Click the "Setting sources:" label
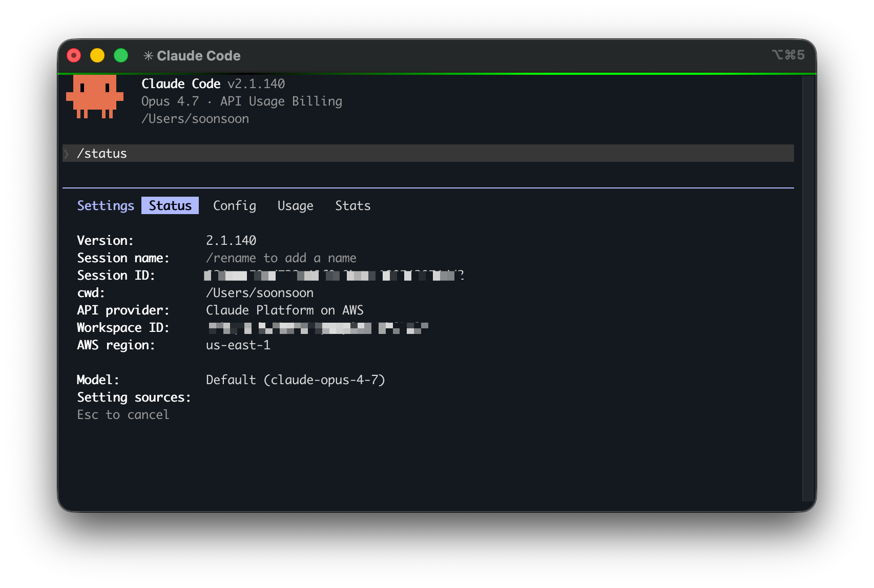874x588 pixels. click(x=134, y=397)
